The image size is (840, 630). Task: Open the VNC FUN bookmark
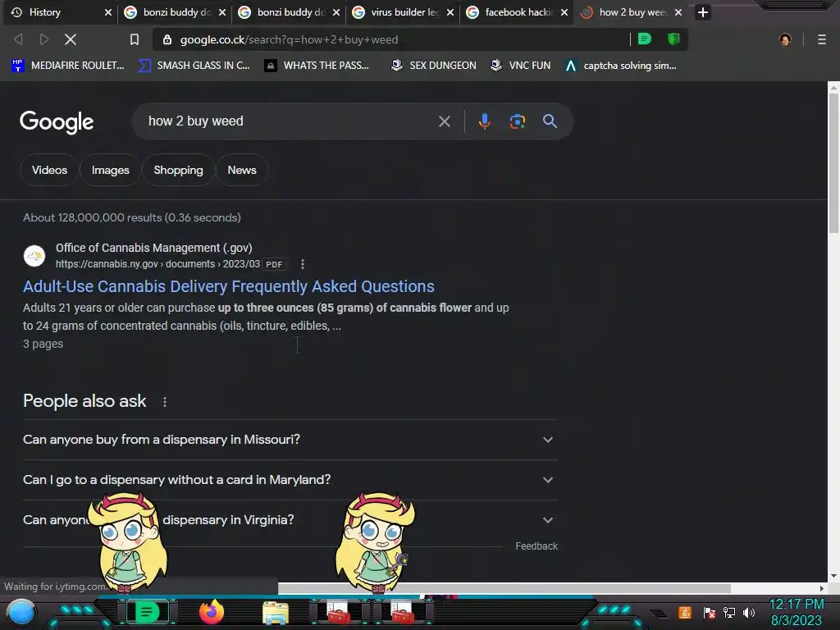pyautogui.click(x=521, y=66)
